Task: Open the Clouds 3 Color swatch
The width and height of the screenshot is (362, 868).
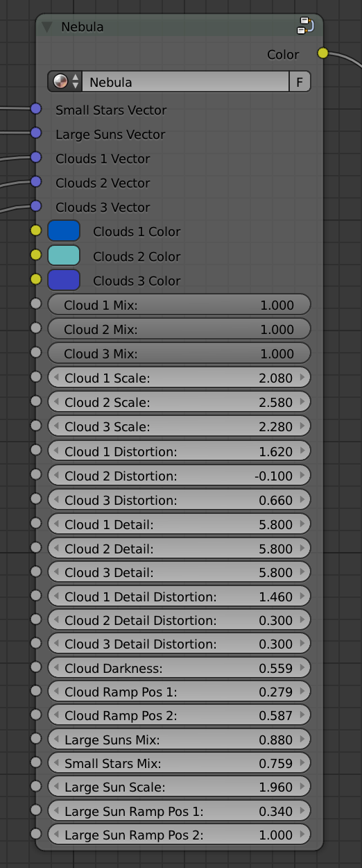Action: (x=64, y=280)
